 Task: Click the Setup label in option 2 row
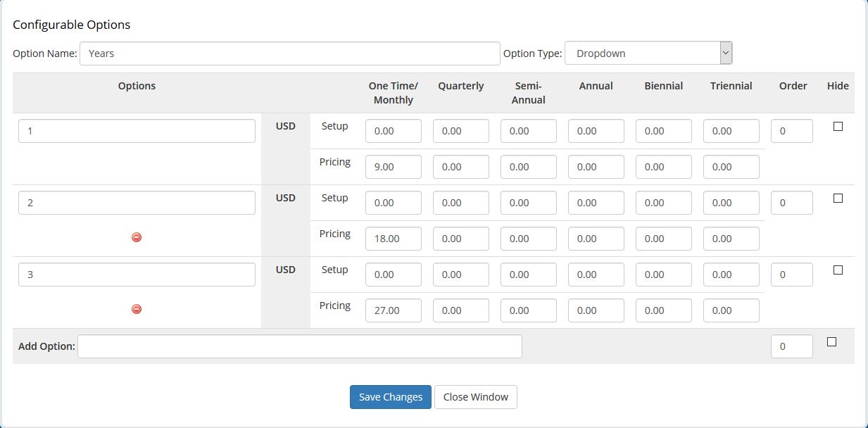pos(335,198)
